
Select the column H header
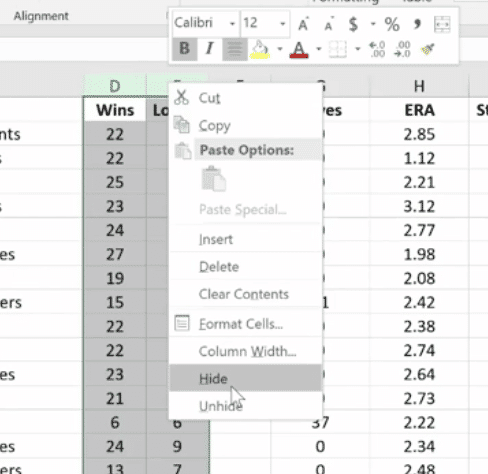click(419, 86)
